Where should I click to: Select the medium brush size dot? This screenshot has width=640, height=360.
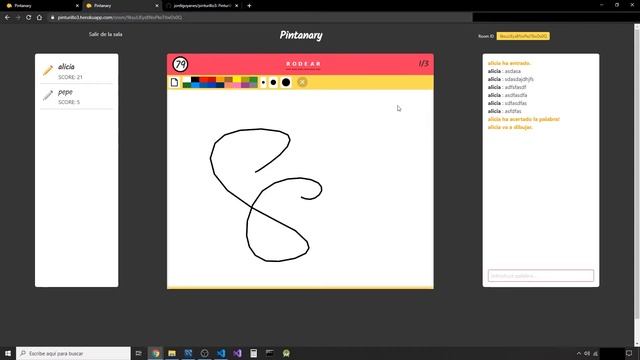273,82
